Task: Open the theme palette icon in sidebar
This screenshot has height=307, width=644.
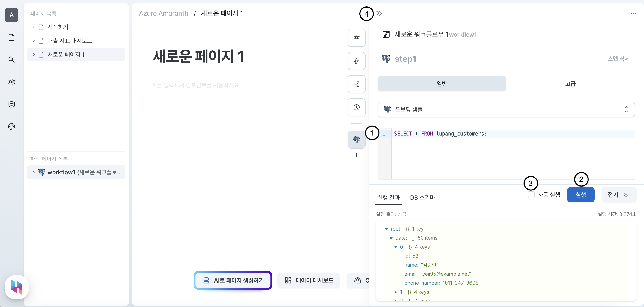Action: [12, 127]
